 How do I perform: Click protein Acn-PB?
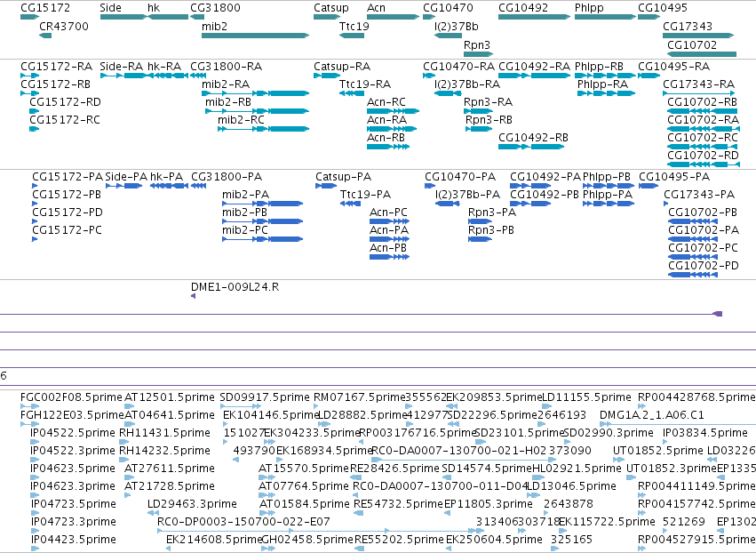(388, 248)
